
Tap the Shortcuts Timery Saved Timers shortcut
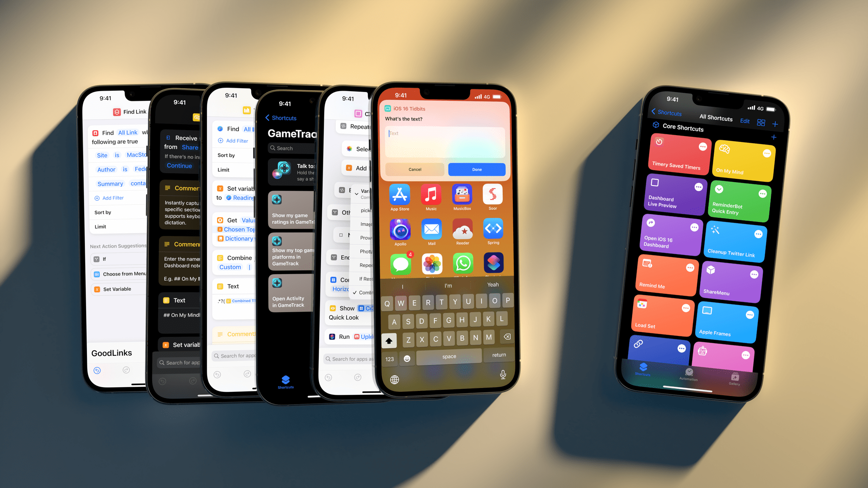coord(677,156)
